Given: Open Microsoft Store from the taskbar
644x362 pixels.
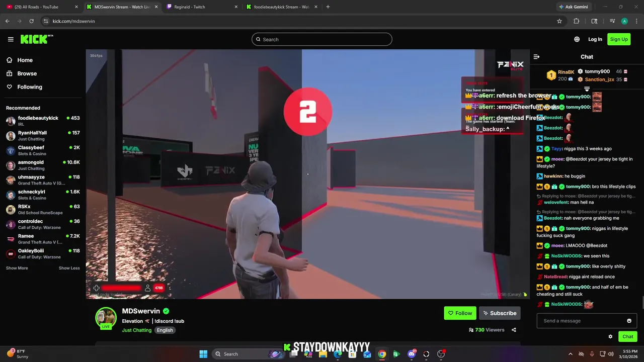Looking at the screenshot, I should click(352, 354).
